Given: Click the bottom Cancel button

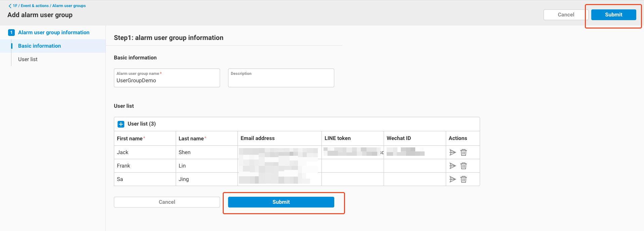Looking at the screenshot, I should 167,202.
